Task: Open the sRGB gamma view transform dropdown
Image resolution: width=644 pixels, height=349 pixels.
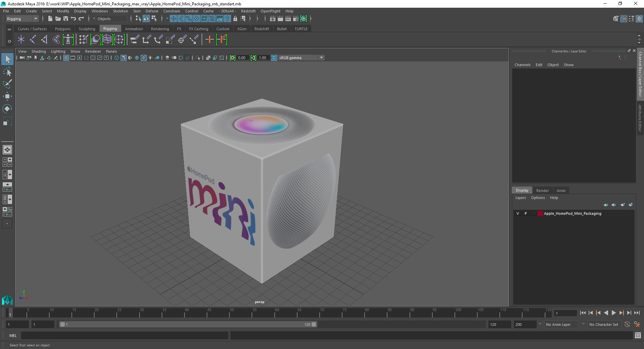Action: [x=301, y=58]
